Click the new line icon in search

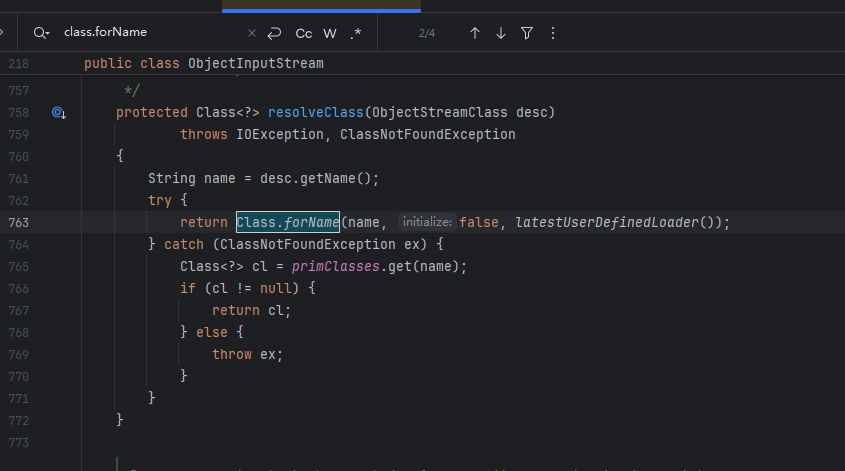coord(275,33)
